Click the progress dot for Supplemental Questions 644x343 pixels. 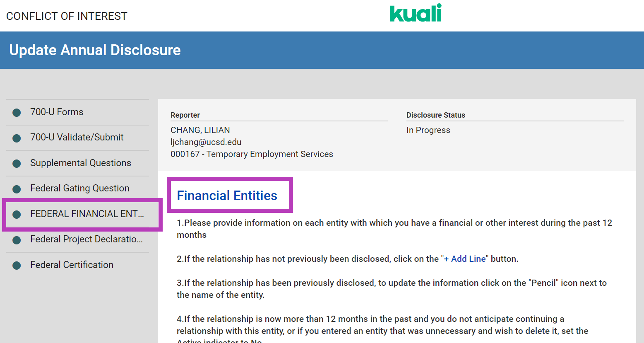17,163
